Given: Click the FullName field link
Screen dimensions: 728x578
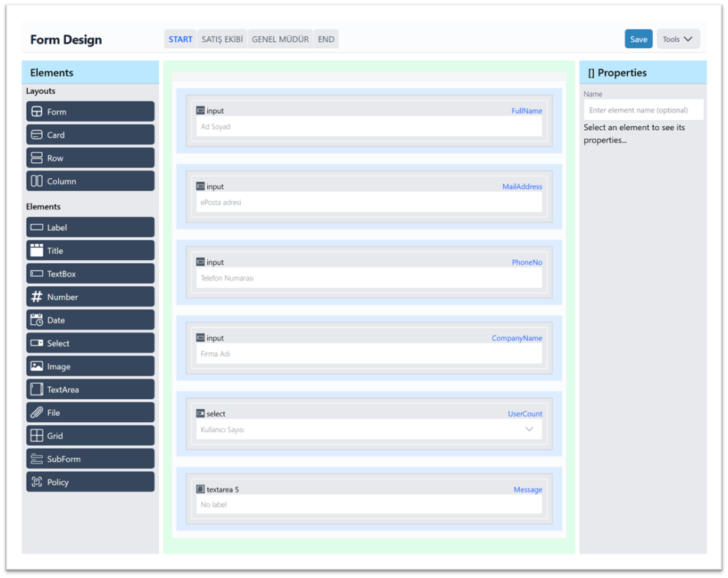Looking at the screenshot, I should [526, 111].
